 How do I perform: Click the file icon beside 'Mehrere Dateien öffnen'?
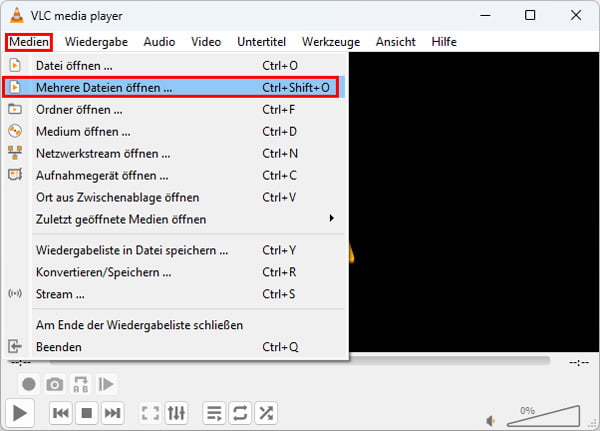[x=15, y=87]
